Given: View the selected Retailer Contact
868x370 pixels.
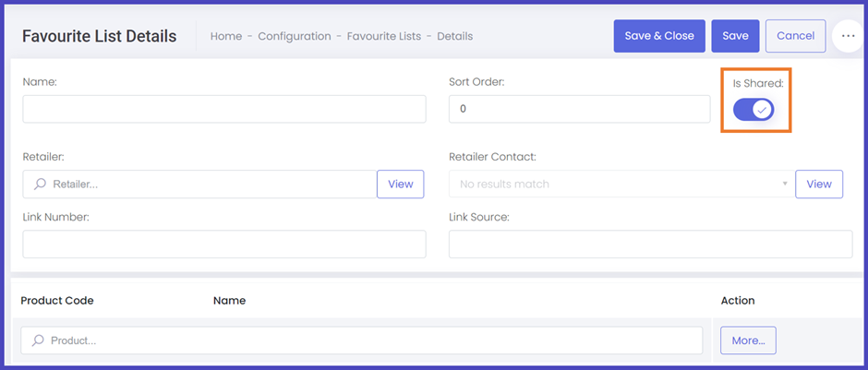Looking at the screenshot, I should (819, 185).
